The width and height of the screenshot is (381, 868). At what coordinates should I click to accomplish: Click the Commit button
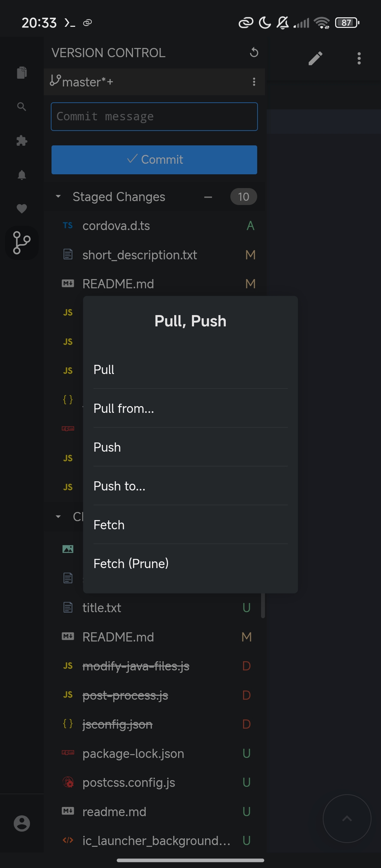[x=154, y=159]
